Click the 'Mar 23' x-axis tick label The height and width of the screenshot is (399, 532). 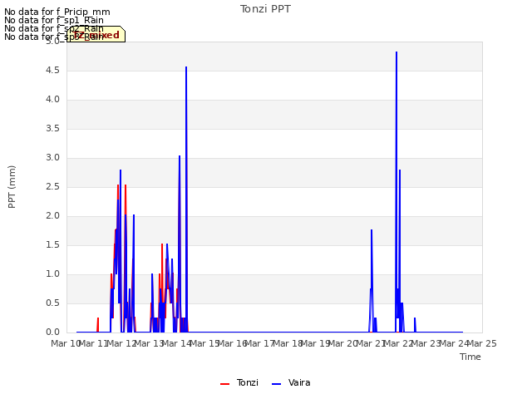coord(426,343)
